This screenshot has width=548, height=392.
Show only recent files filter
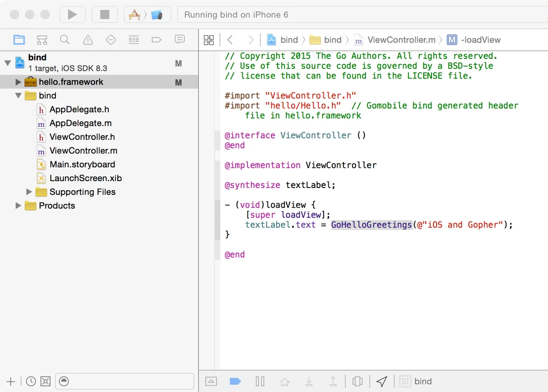click(x=31, y=382)
